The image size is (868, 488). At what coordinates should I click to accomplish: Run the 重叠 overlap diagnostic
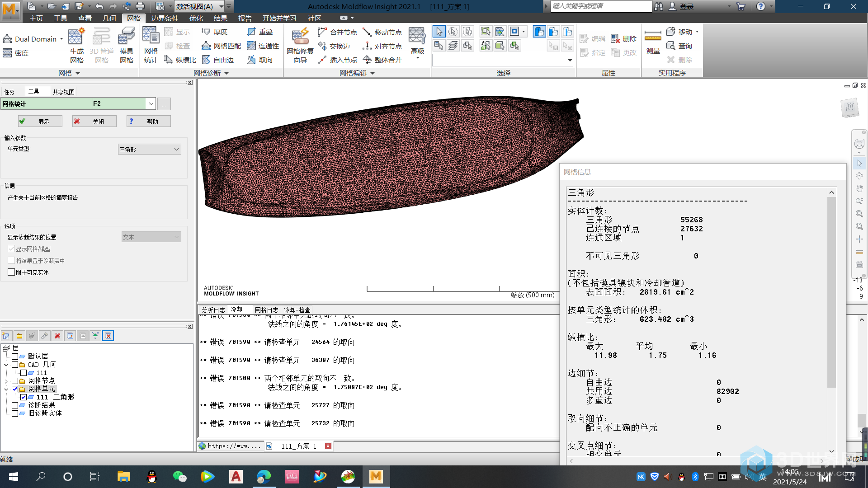[260, 32]
